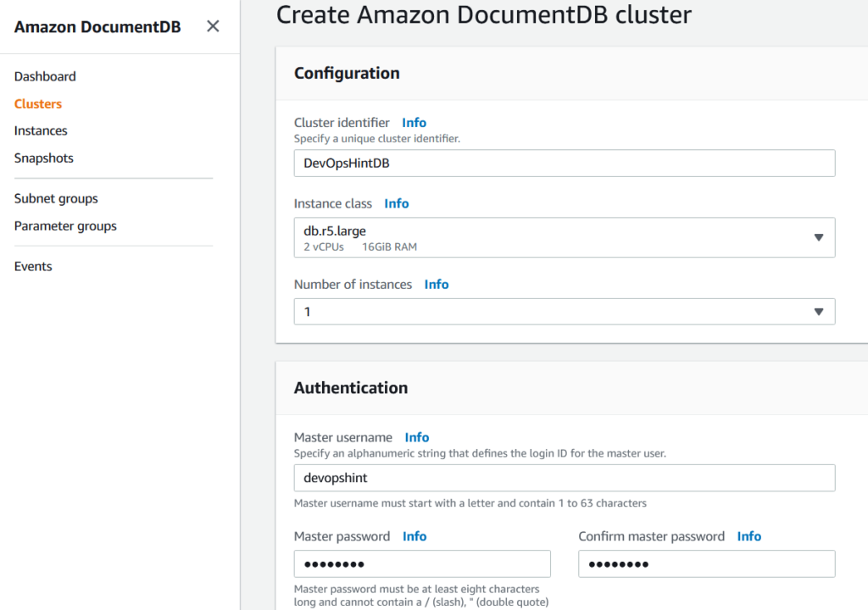Open Info link for Instance class
Viewport: 868px width, 610px height.
pyautogui.click(x=397, y=203)
